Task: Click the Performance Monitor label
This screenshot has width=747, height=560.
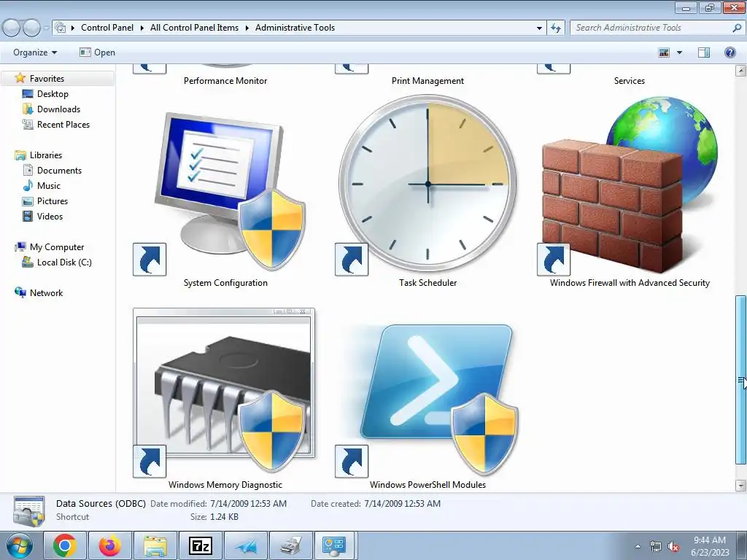Action: point(225,81)
